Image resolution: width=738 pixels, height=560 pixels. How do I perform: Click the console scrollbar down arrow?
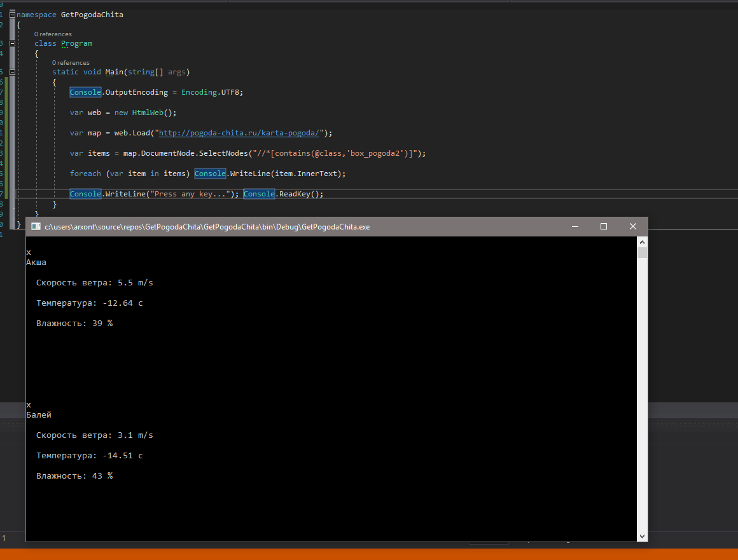(x=643, y=536)
